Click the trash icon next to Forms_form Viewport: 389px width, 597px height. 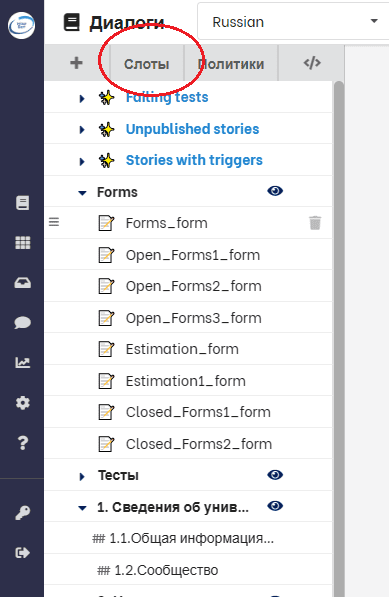(x=315, y=223)
